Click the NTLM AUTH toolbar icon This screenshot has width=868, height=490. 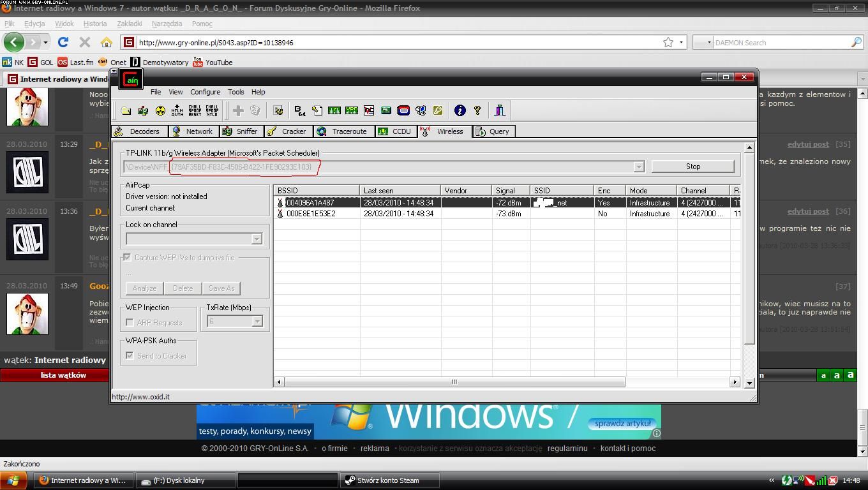point(177,110)
